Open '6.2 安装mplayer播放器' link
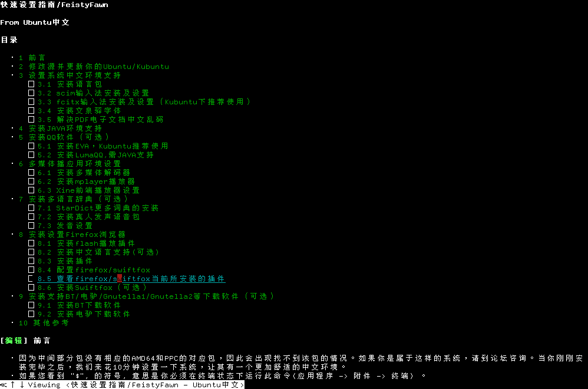588x389 pixels. click(x=86, y=182)
